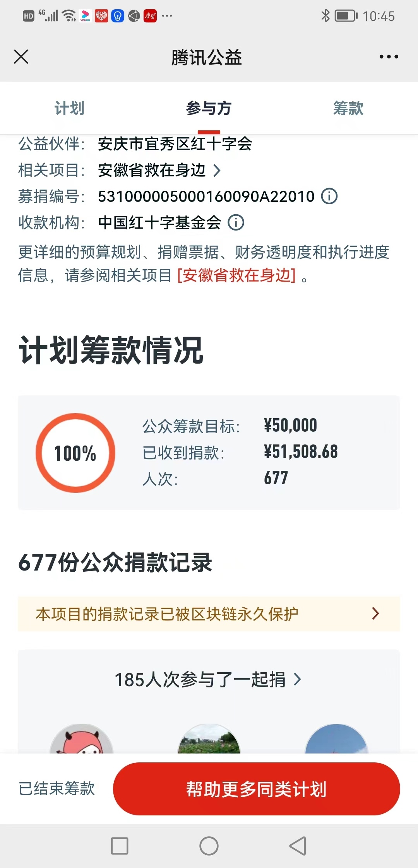
Task: Tap the info icon next to 中国红十字基金会
Action: pos(236,222)
